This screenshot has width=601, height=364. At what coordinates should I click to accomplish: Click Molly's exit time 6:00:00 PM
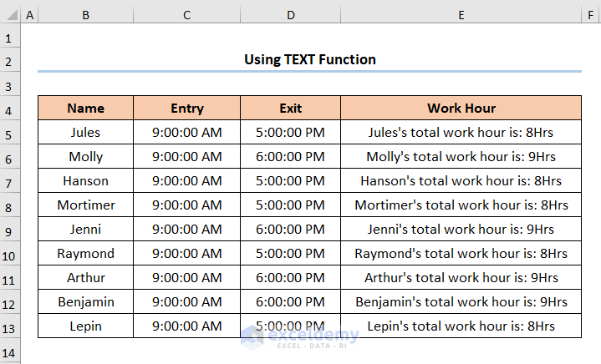click(291, 156)
